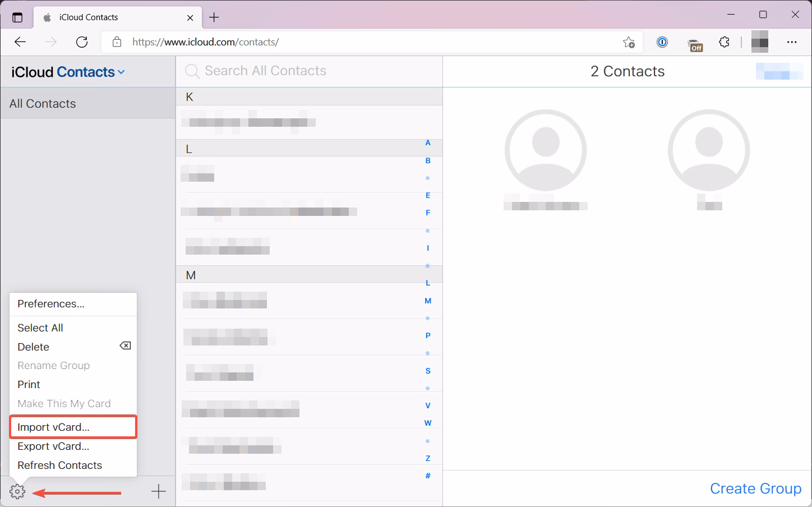Open the browser profile avatar
The image size is (812, 507).
tap(760, 42)
